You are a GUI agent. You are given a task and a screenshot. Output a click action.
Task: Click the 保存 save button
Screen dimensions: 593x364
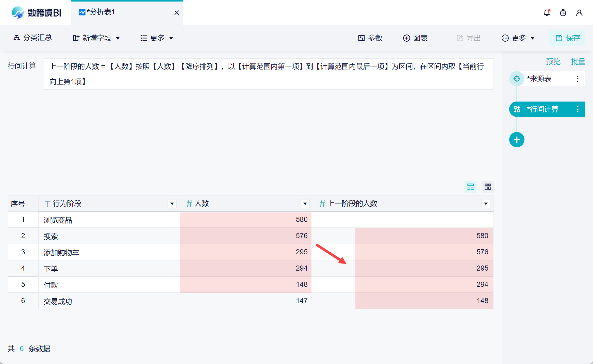[568, 38]
